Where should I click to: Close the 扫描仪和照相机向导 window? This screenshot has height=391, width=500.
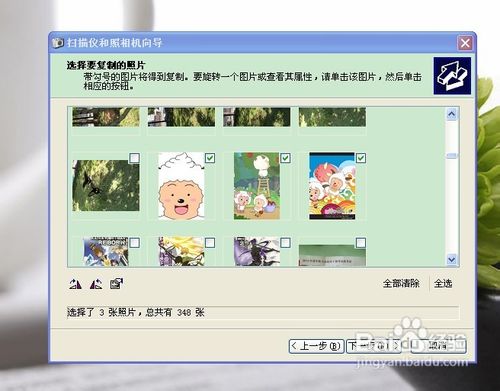465,43
